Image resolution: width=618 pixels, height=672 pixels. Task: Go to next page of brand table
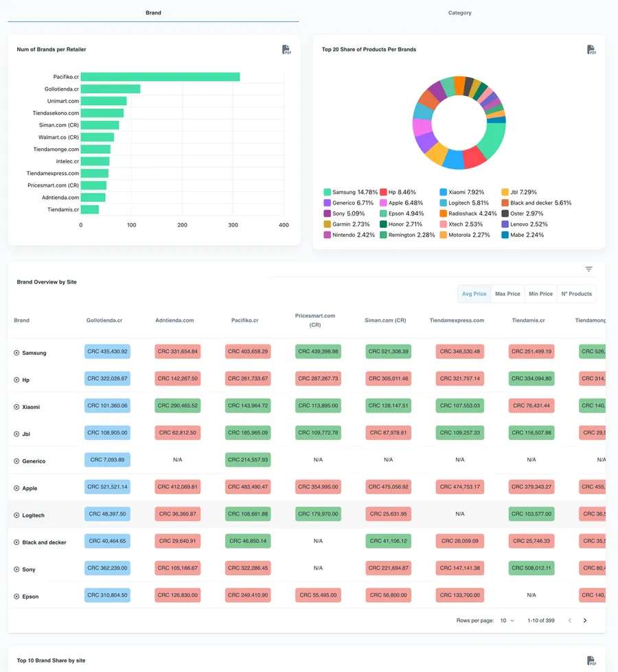coord(585,620)
